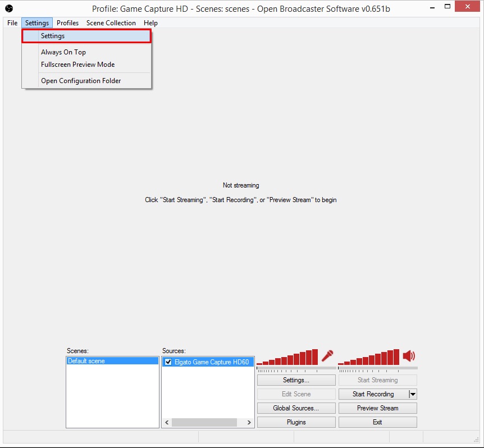The height and width of the screenshot is (448, 484).
Task: Close the Settings menu in menu bar
Action: 37,23
